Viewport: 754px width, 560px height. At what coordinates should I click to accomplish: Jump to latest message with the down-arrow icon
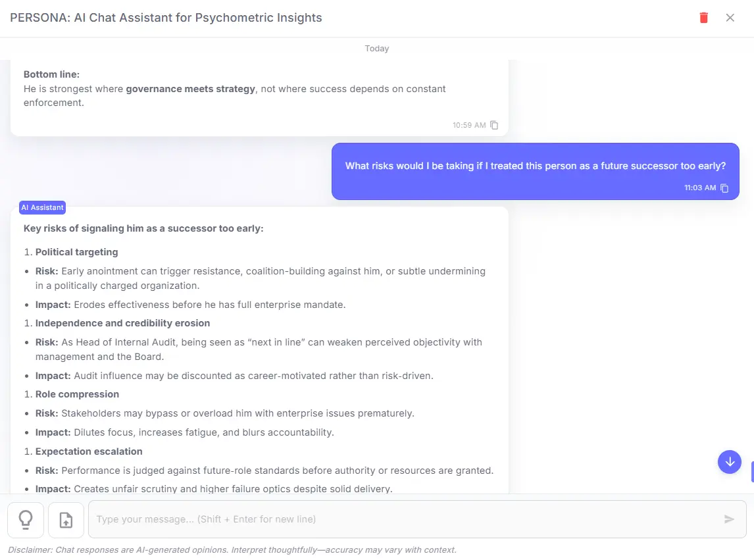point(729,462)
